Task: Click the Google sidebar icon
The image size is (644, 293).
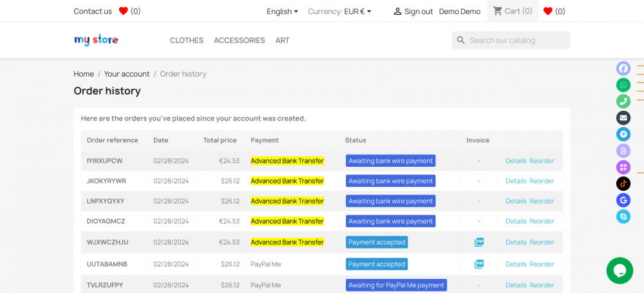Action: pos(623,200)
